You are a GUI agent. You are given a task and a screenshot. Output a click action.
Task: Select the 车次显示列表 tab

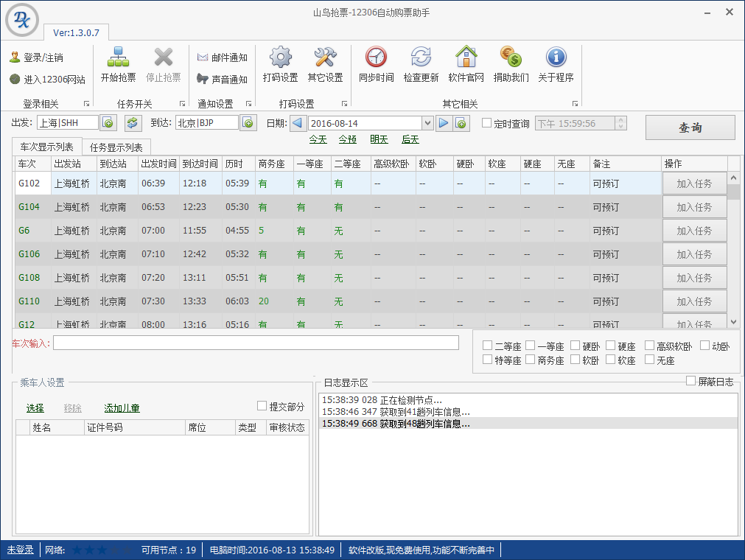click(46, 147)
